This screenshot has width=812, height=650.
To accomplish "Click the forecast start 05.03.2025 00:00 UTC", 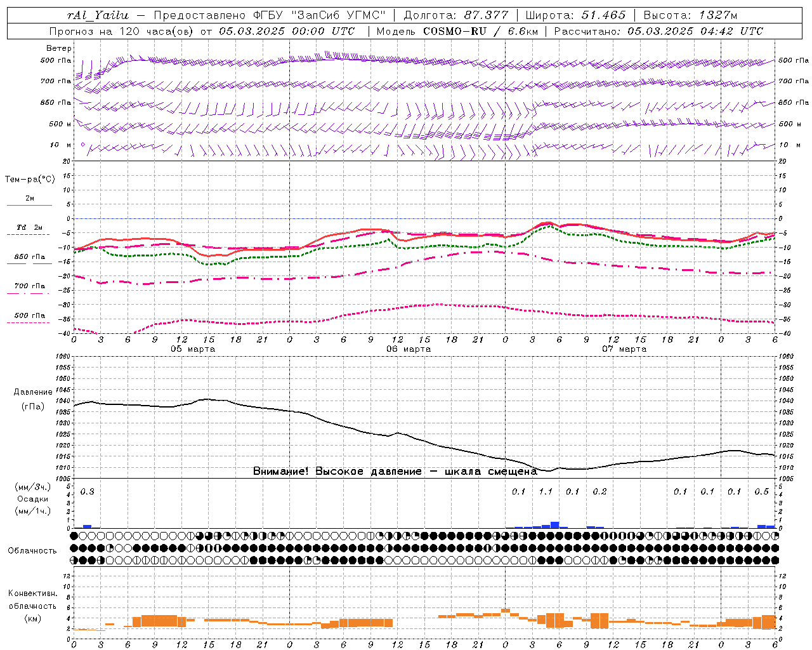I will [287, 31].
